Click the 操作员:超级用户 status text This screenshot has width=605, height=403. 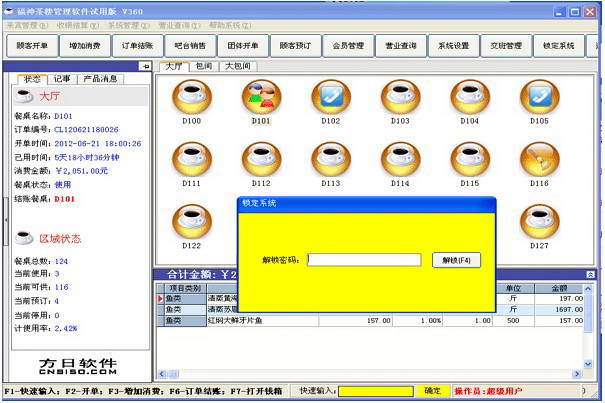point(488,391)
